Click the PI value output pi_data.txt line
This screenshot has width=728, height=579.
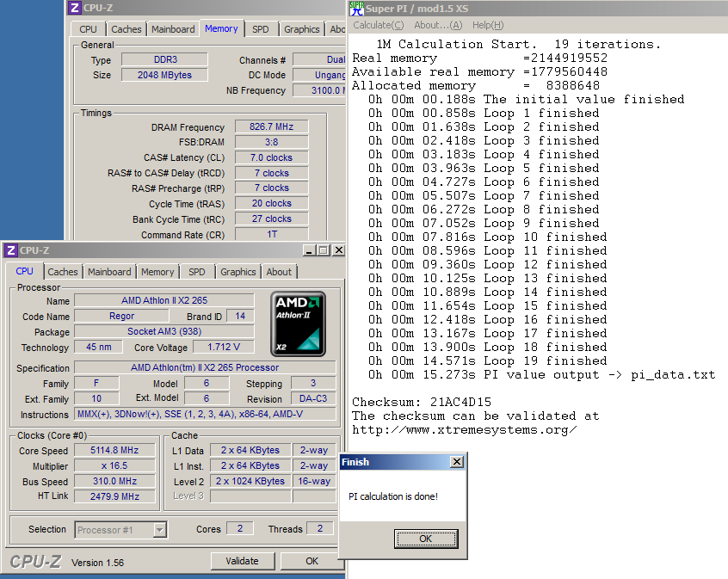coord(542,375)
